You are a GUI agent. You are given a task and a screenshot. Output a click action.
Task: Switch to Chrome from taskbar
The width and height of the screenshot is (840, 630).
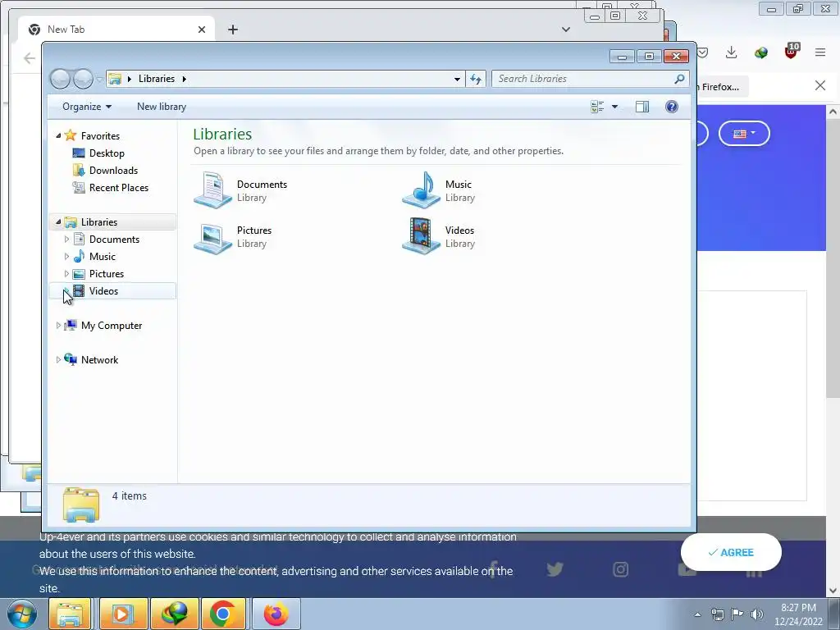pos(223,614)
